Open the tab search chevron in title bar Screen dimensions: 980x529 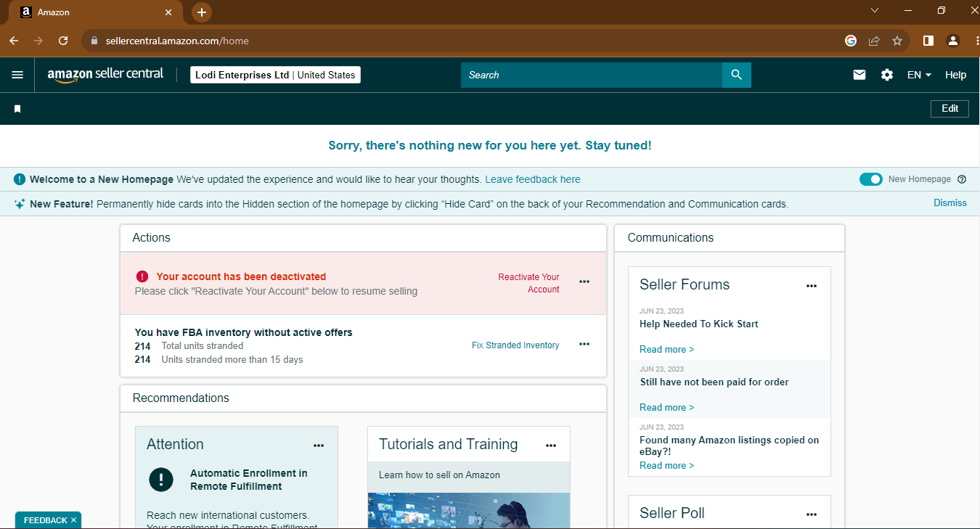point(875,11)
